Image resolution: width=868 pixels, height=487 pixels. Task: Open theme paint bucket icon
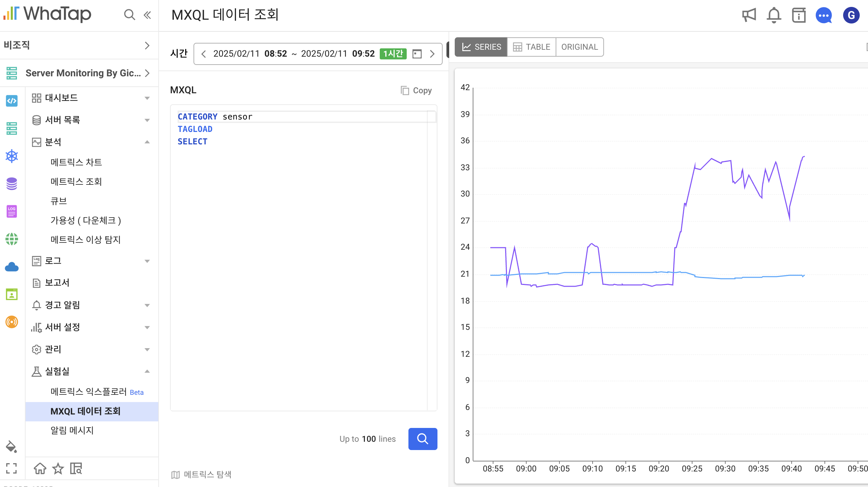11,447
